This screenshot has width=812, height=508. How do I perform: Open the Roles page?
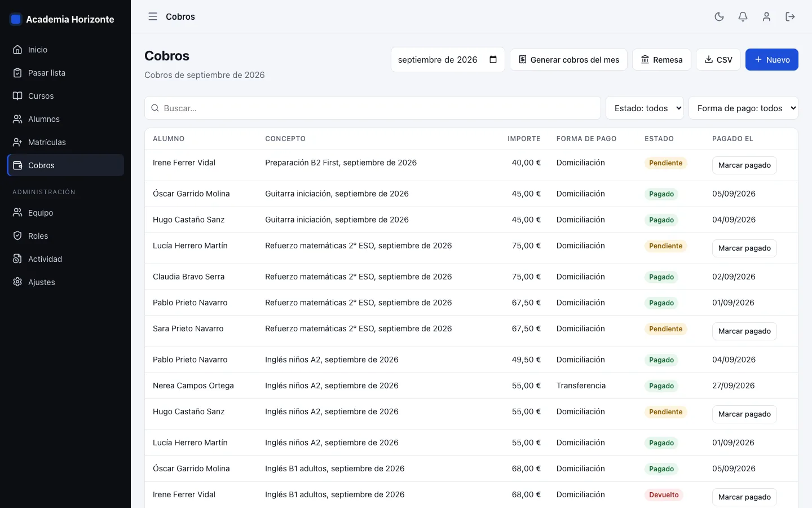(65, 236)
